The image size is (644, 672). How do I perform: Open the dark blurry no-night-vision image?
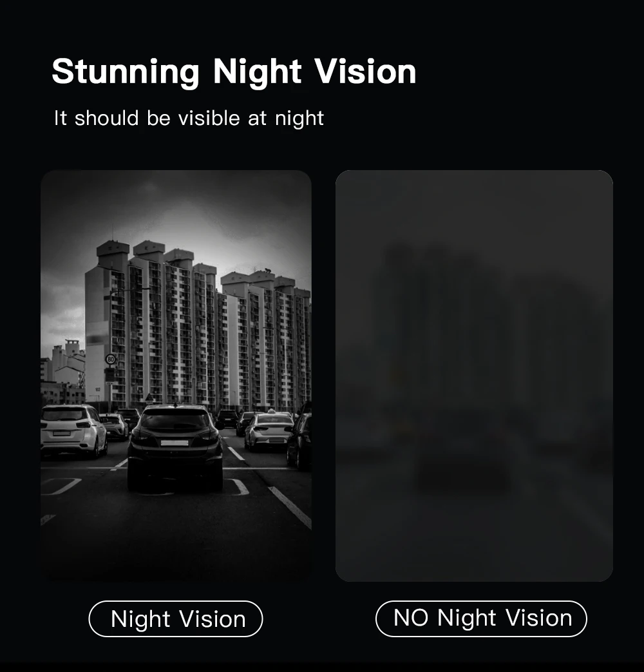pyautogui.click(x=474, y=376)
